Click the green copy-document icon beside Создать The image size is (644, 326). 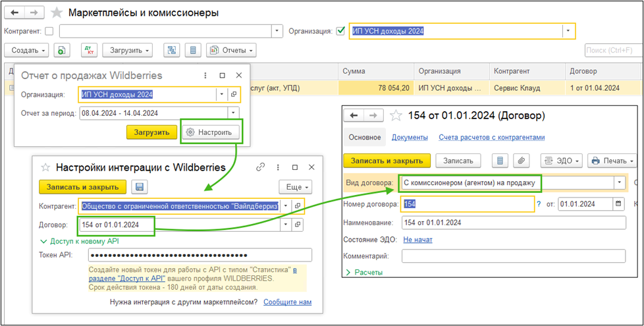[x=61, y=51]
